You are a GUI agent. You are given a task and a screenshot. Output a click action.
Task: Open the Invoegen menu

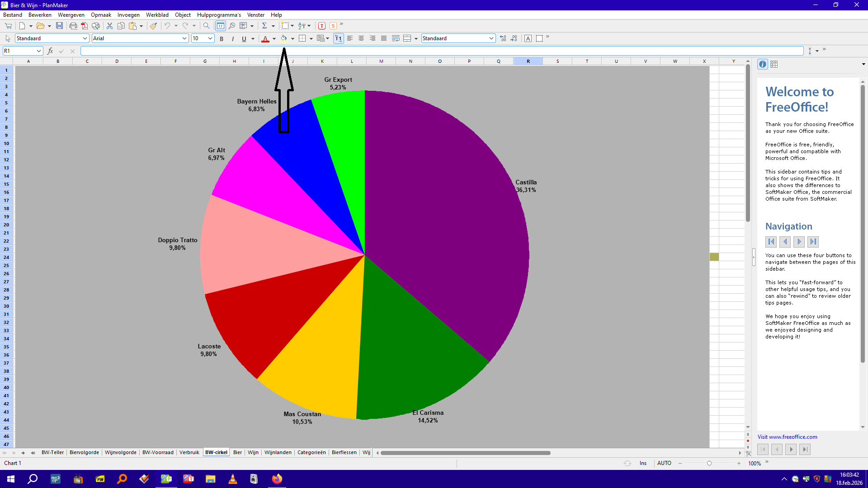pos(128,15)
